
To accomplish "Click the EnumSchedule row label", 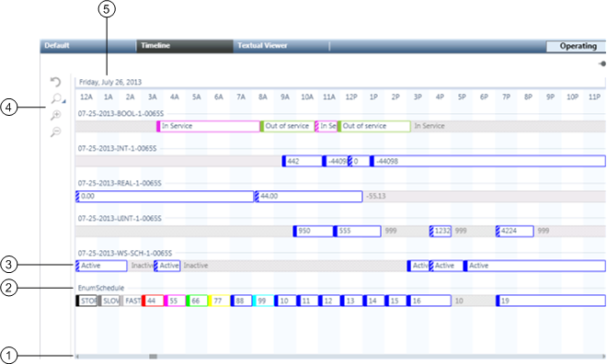I will [101, 288].
